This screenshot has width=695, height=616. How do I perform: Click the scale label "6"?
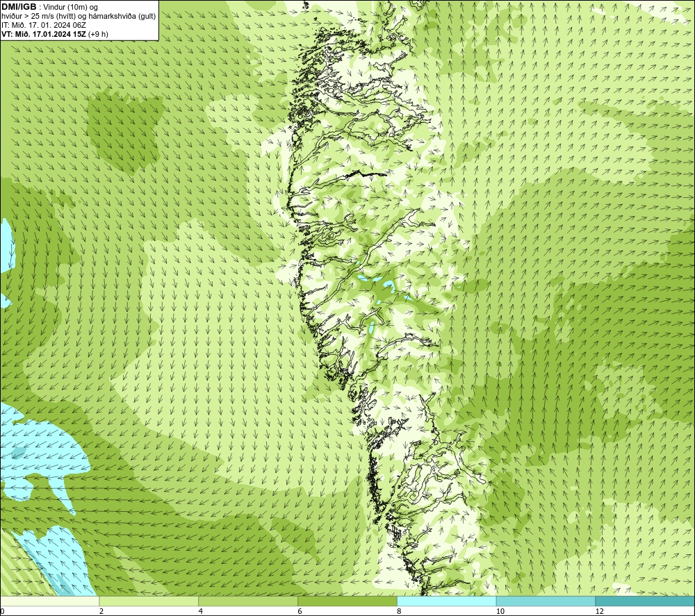300,612
